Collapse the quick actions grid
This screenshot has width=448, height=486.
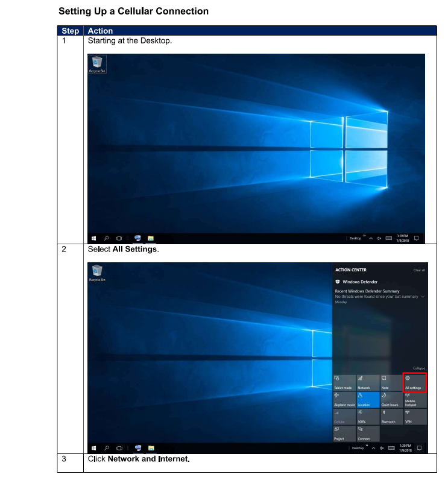(418, 368)
